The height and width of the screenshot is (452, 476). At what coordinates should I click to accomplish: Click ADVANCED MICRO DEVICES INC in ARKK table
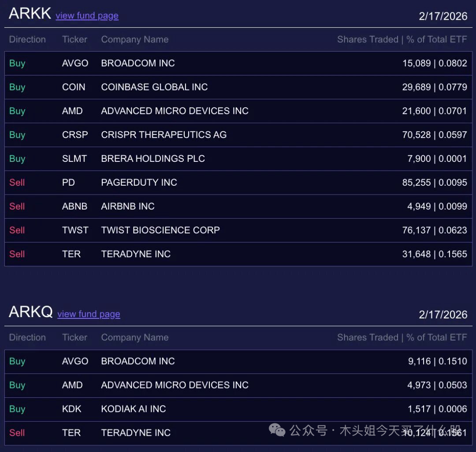pyautogui.click(x=175, y=111)
